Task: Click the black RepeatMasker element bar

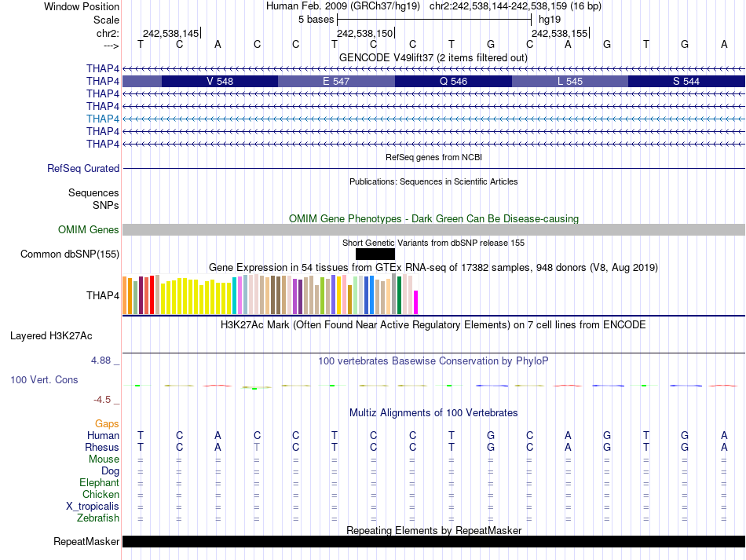Action: click(433, 542)
